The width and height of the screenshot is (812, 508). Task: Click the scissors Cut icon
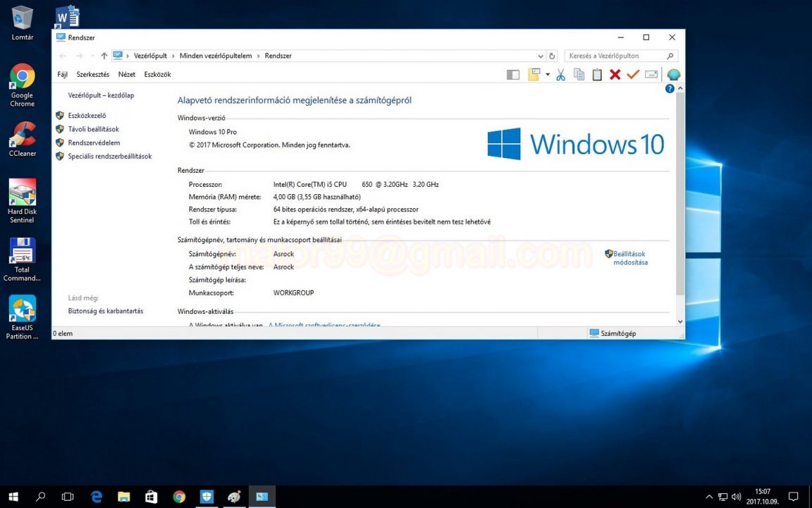tap(560, 75)
